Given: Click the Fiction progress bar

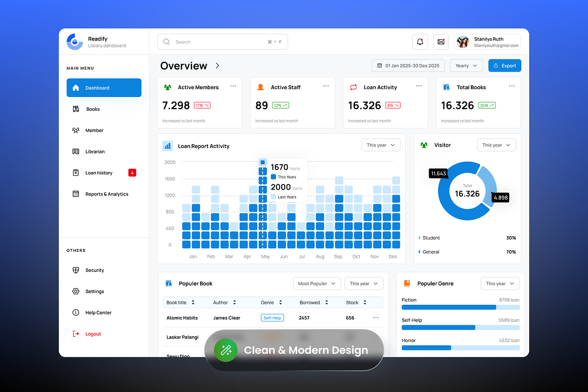Looking at the screenshot, I should pyautogui.click(x=461, y=307).
